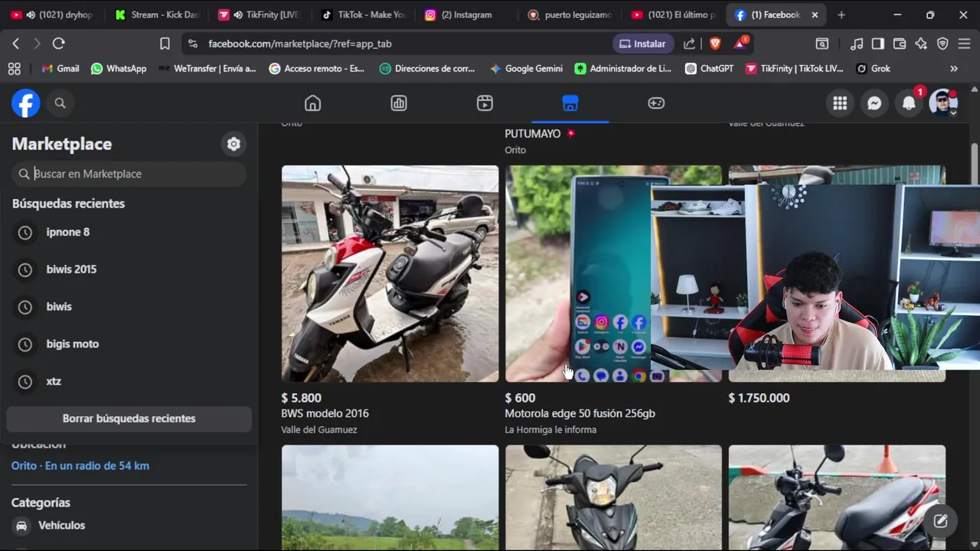Switch to the El último YouTube tab

(674, 15)
